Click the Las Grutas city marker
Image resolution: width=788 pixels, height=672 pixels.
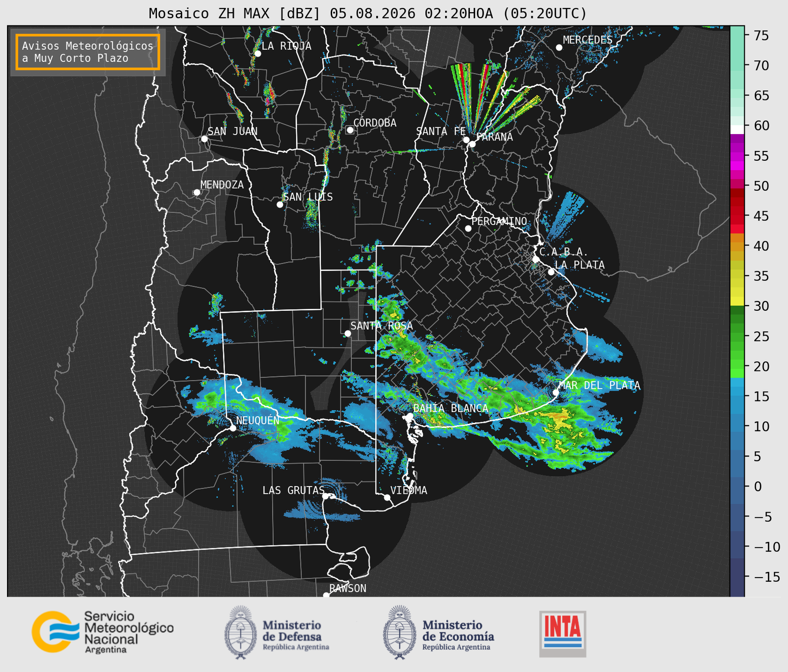[x=326, y=496]
